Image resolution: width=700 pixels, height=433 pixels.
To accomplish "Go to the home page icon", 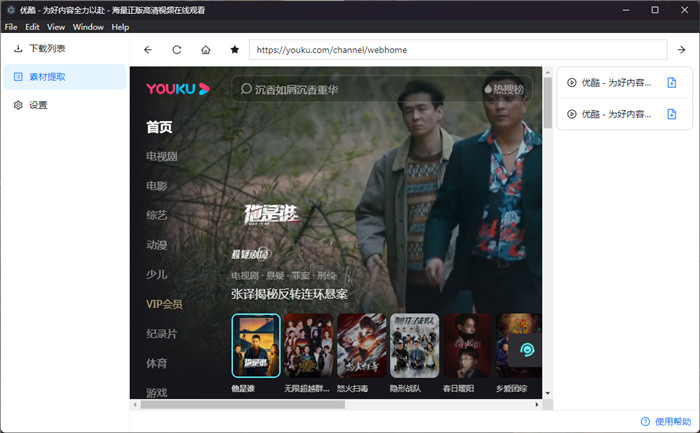I will tap(205, 49).
